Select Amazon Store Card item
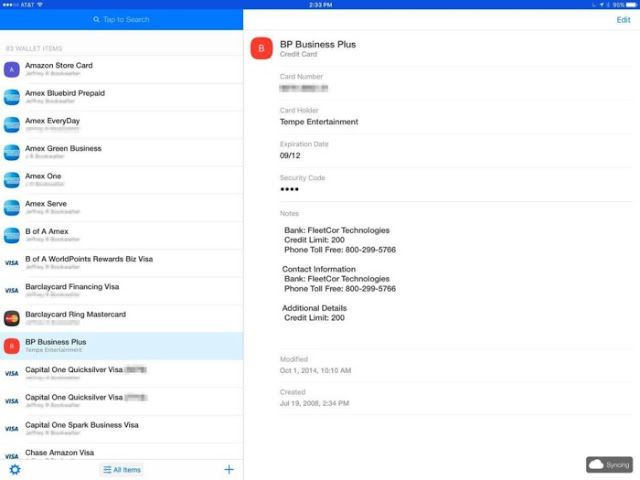Image resolution: width=640 pixels, height=480 pixels. coord(122,69)
